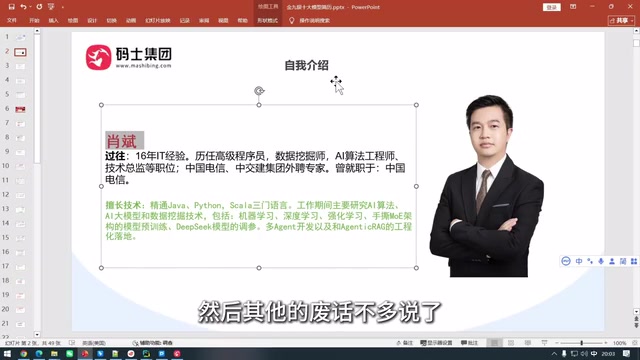Switch to the 幻灯片放映 (Slide Show) ribbon tab

point(158,20)
